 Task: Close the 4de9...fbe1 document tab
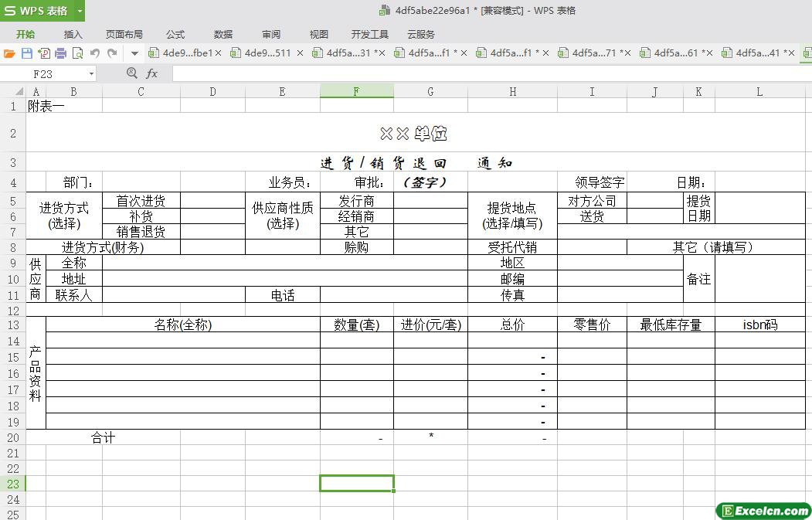click(x=218, y=53)
